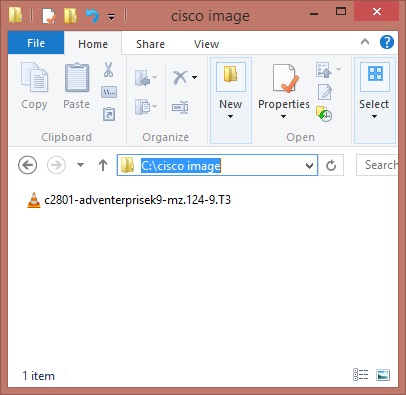Viewport: 406px width, 395px height.
Task: Click the Open icon in Open group
Action: [323, 70]
